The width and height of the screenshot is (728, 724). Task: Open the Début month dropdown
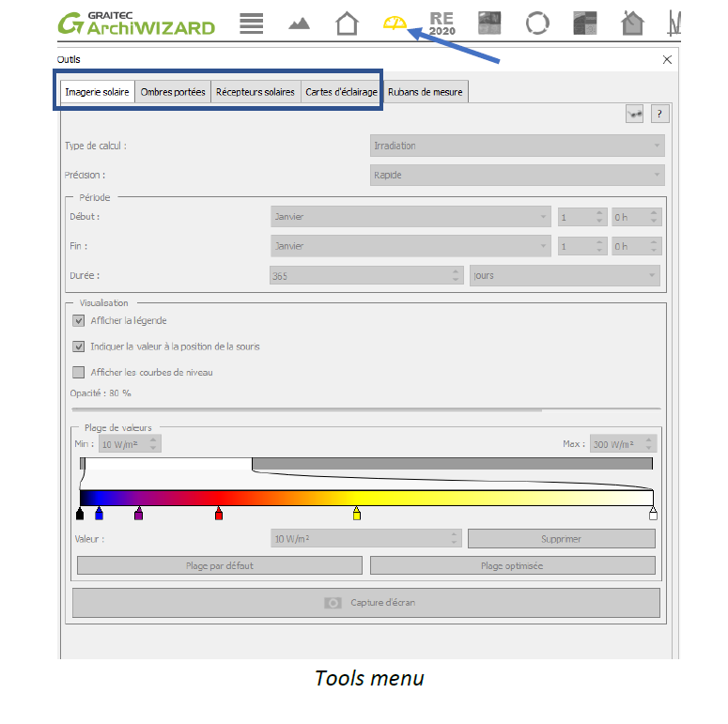410,217
